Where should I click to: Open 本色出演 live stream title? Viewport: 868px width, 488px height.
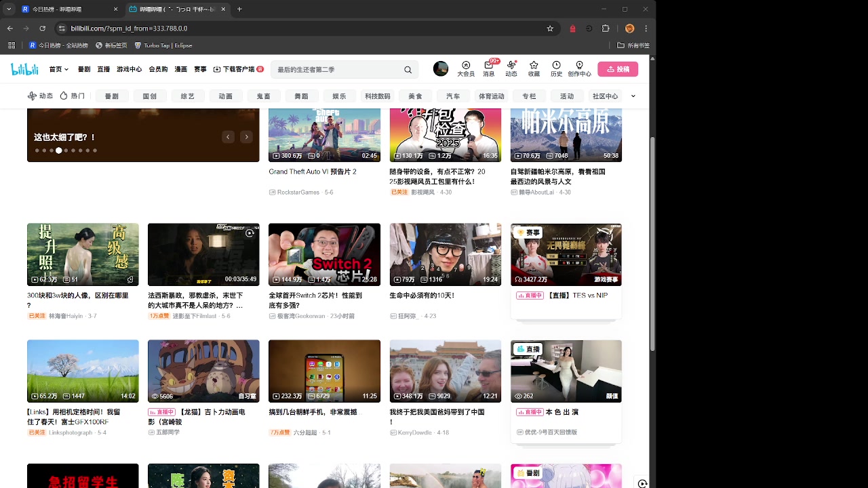click(x=562, y=412)
